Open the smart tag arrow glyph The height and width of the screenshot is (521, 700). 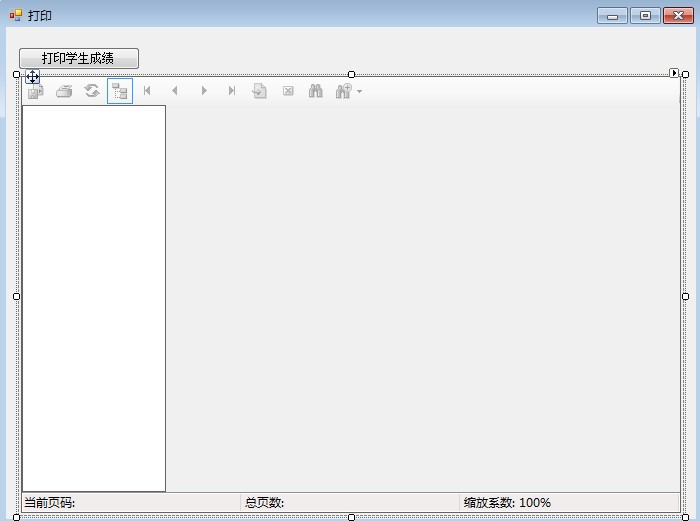tap(674, 73)
